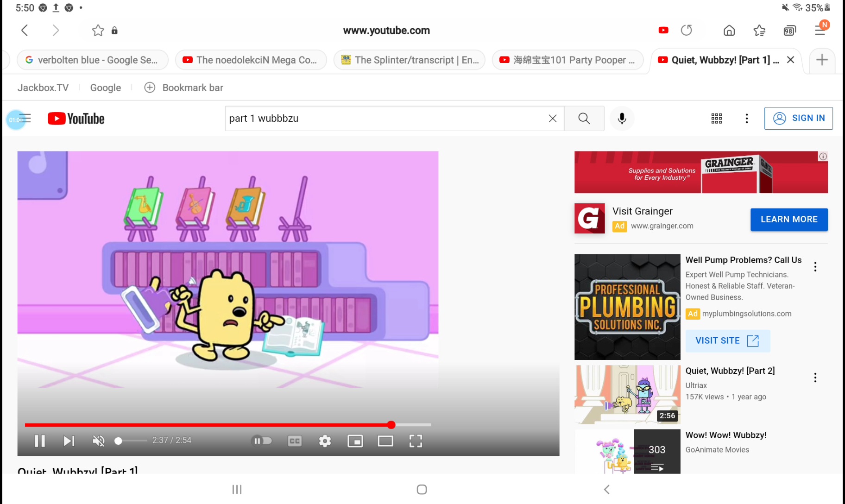Open options for Quiet, Wubbzy! [Part 2]

pyautogui.click(x=815, y=378)
